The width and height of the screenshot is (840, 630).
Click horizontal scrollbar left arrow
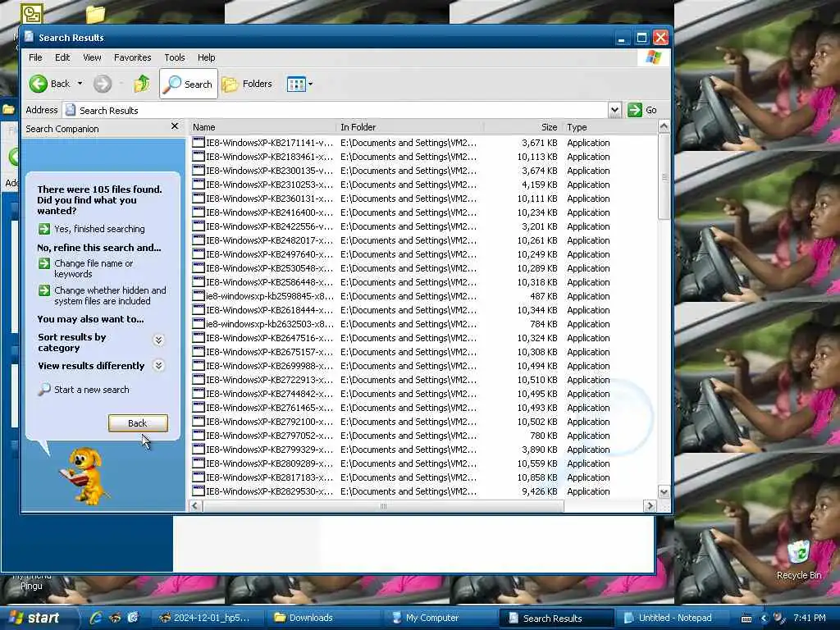[195, 505]
